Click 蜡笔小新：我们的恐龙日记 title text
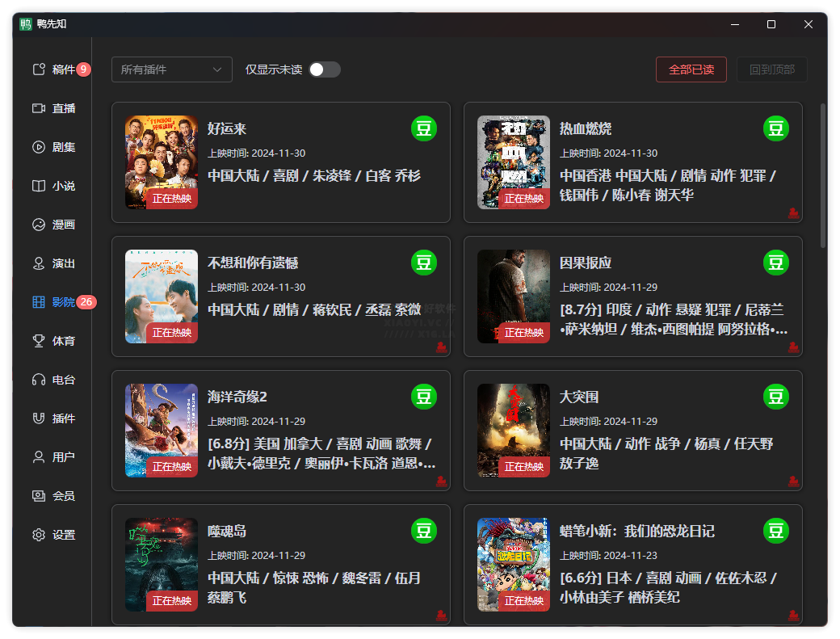The image size is (840, 639). (x=637, y=531)
